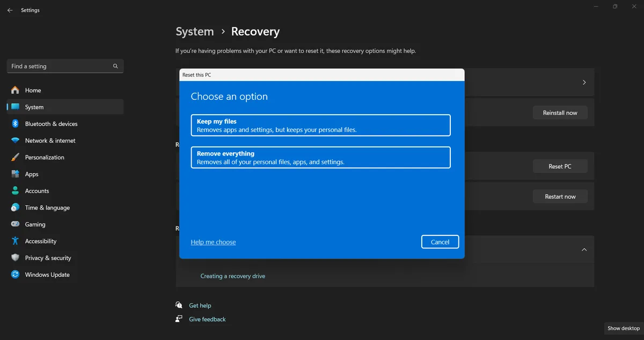
Task: Click the search magnifier icon
Action: coord(115,66)
